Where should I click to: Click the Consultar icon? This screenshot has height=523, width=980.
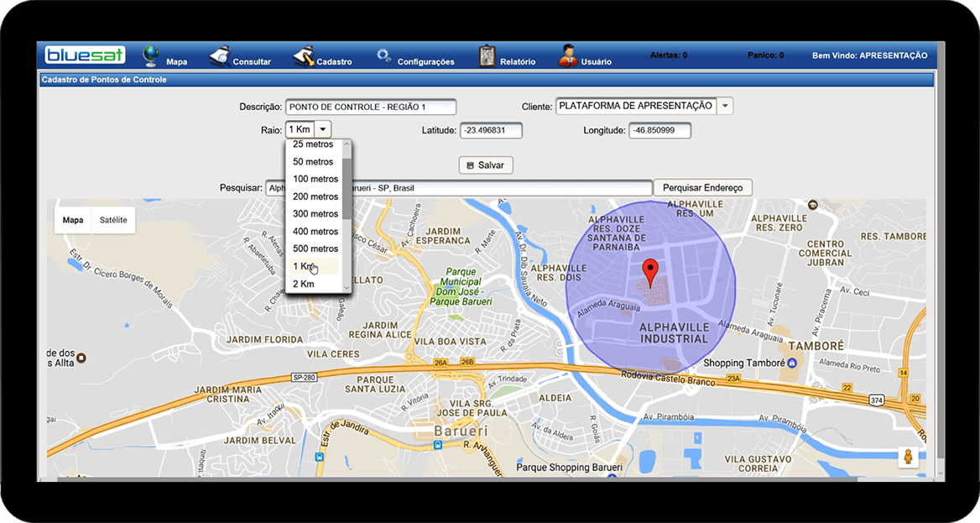click(x=219, y=55)
